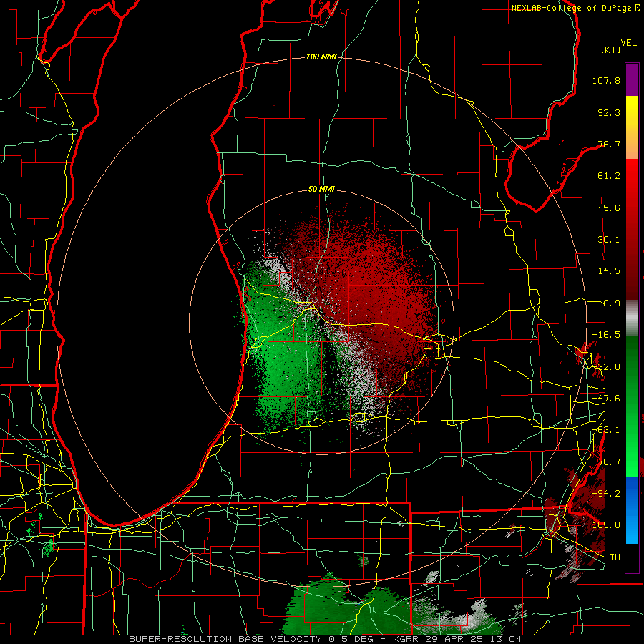Click the -94.2 velocity scale value
644x644 pixels.
click(606, 494)
